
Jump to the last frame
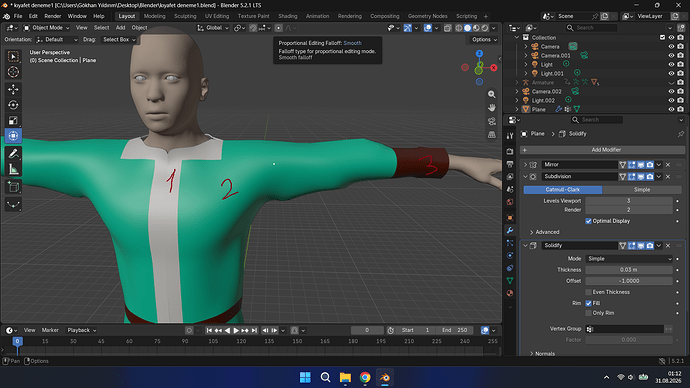(254, 330)
